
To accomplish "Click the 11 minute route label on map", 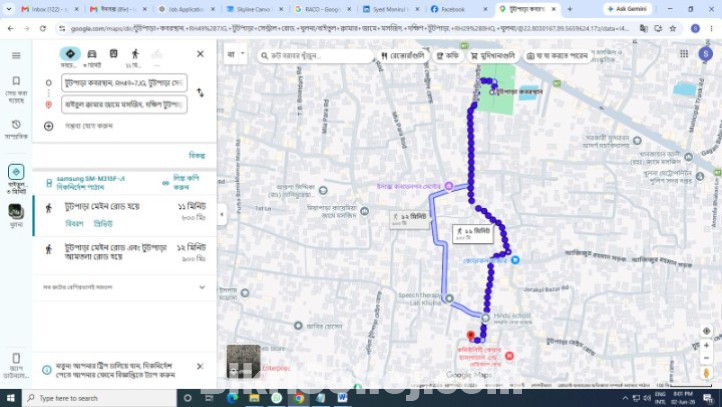I will coord(473,233).
